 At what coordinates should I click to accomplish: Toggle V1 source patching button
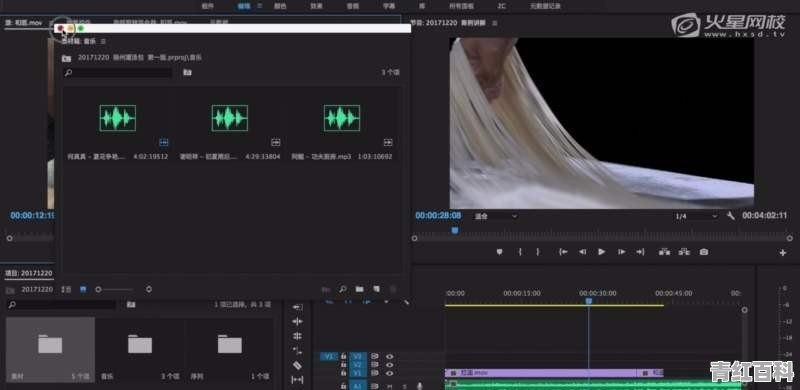pyautogui.click(x=329, y=356)
